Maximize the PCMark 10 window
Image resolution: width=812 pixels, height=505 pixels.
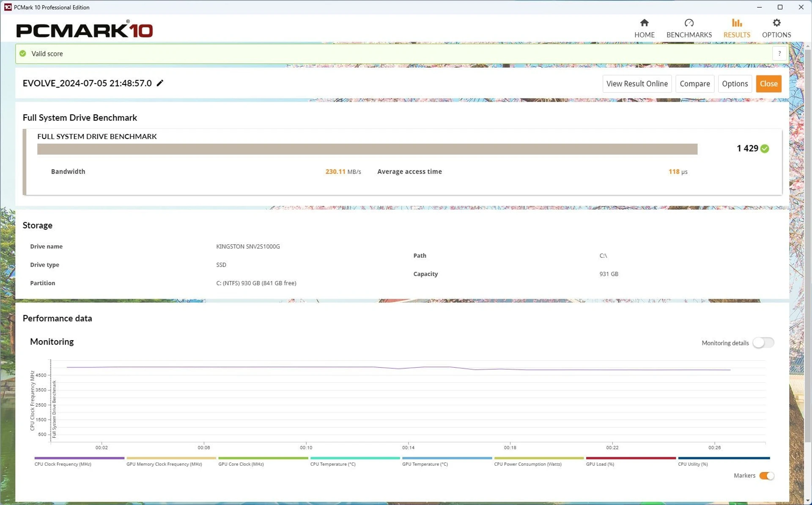pyautogui.click(x=780, y=7)
